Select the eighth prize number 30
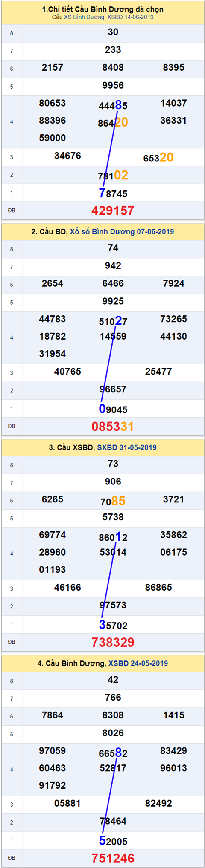The height and width of the screenshot is (868, 205). 113,32
